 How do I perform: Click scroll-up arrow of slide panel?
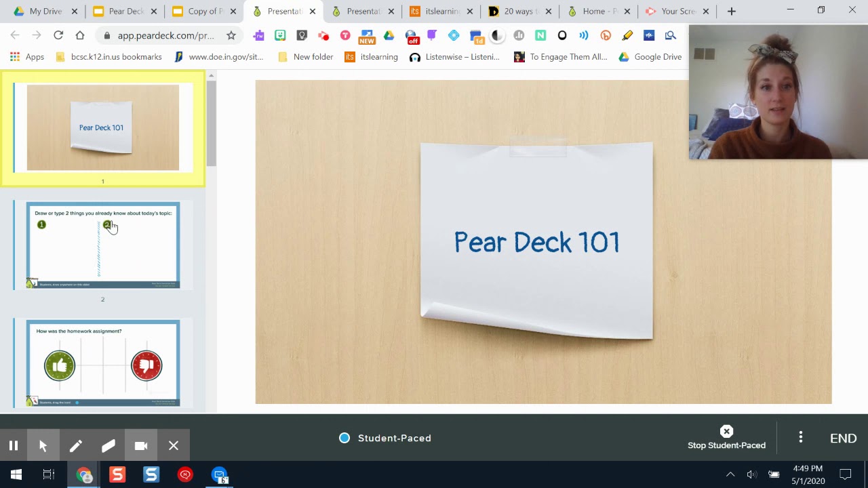[x=211, y=75]
